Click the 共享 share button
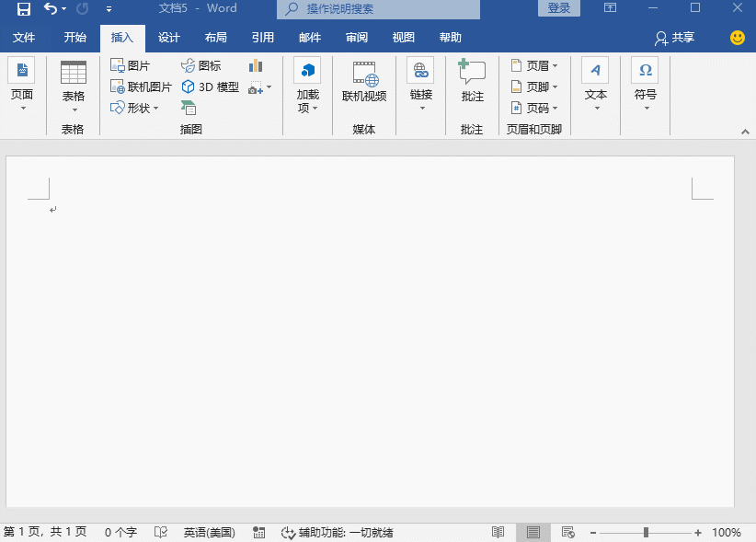This screenshot has height=542, width=756. 674,38
